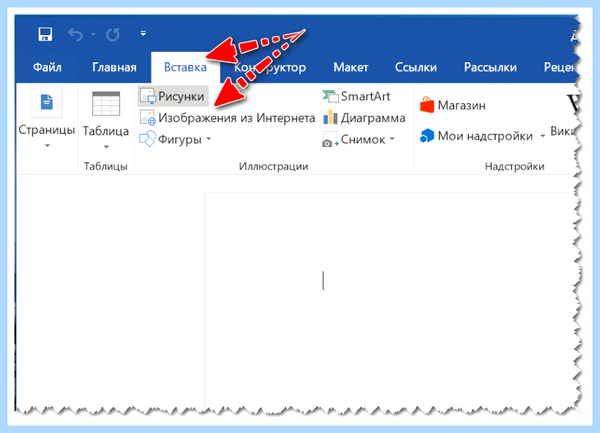Expand the Мои надстройки dropdown arrow

pos(543,136)
